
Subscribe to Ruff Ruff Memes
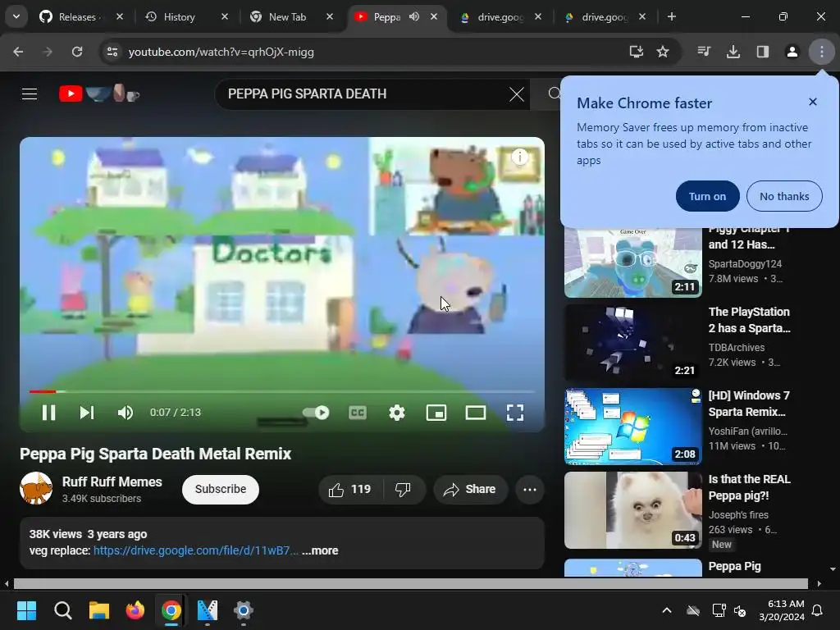[x=221, y=489]
